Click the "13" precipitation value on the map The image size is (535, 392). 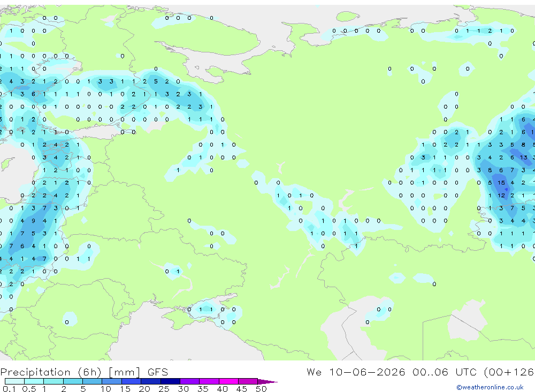click(x=523, y=158)
